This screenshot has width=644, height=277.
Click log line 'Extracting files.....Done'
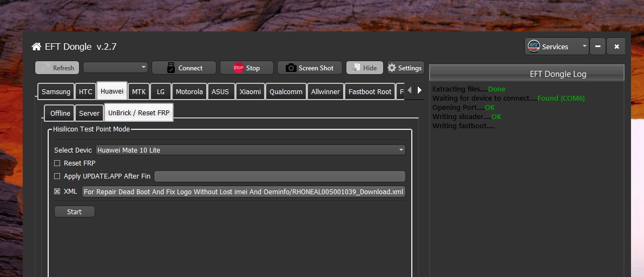[469, 89]
